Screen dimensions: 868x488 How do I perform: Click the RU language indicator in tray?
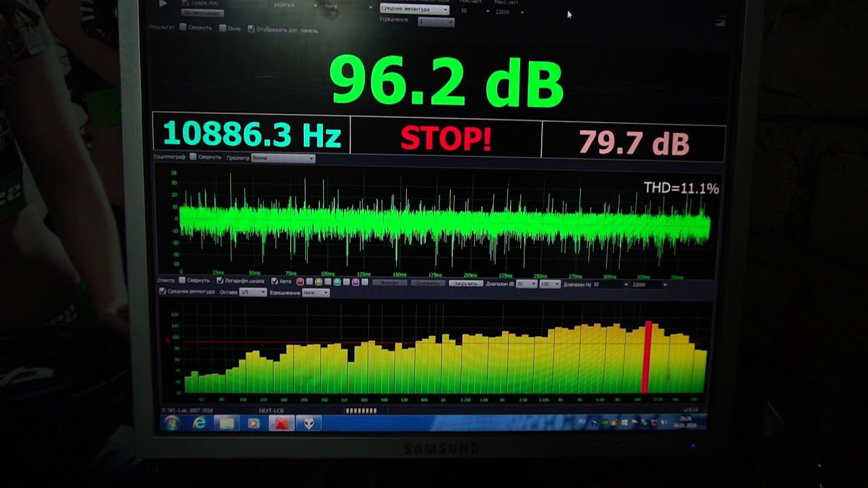click(x=582, y=422)
